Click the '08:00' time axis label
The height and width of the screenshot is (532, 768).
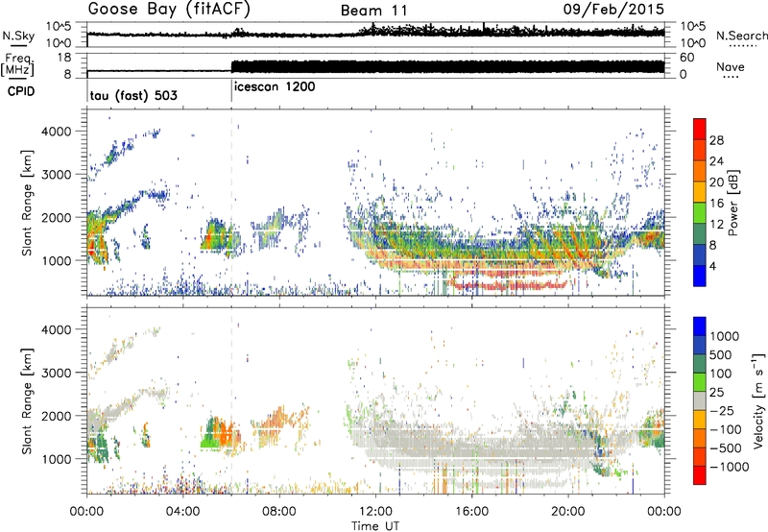279,512
